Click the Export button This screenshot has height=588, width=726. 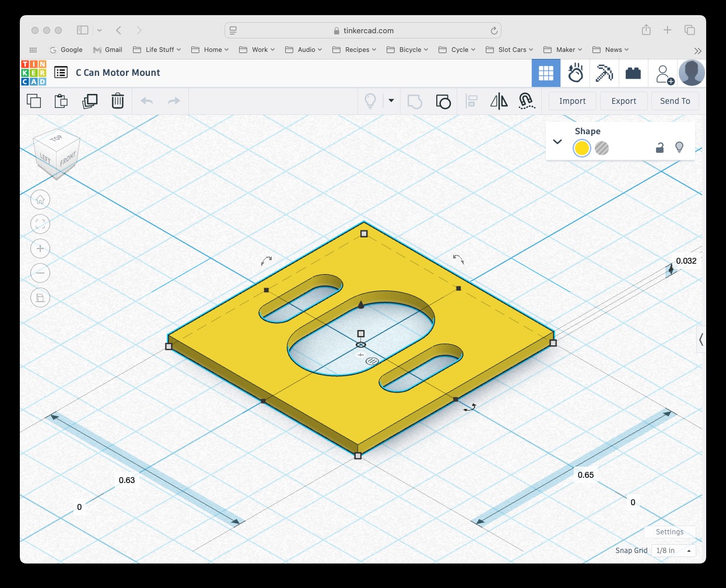tap(624, 101)
